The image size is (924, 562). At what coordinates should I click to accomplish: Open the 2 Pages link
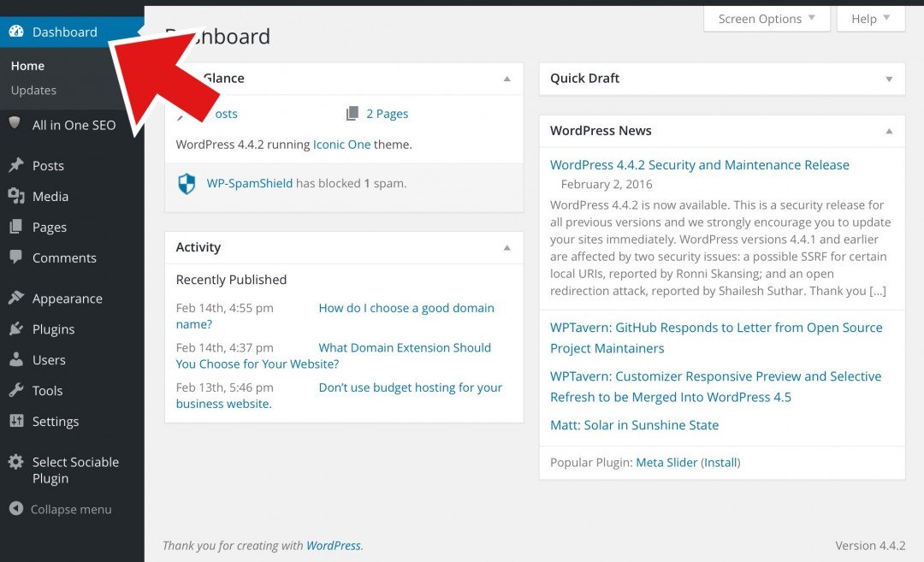click(388, 114)
